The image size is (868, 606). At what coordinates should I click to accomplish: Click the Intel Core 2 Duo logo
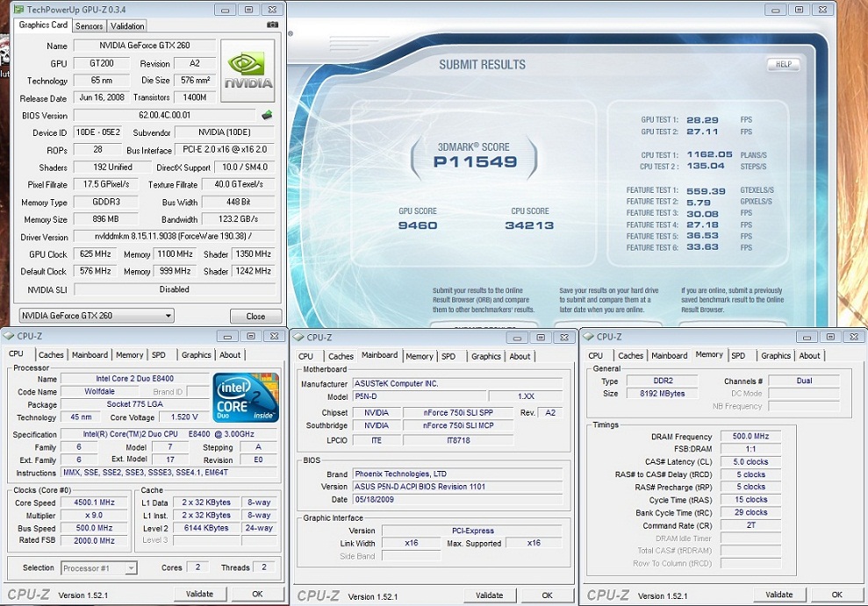[246, 397]
